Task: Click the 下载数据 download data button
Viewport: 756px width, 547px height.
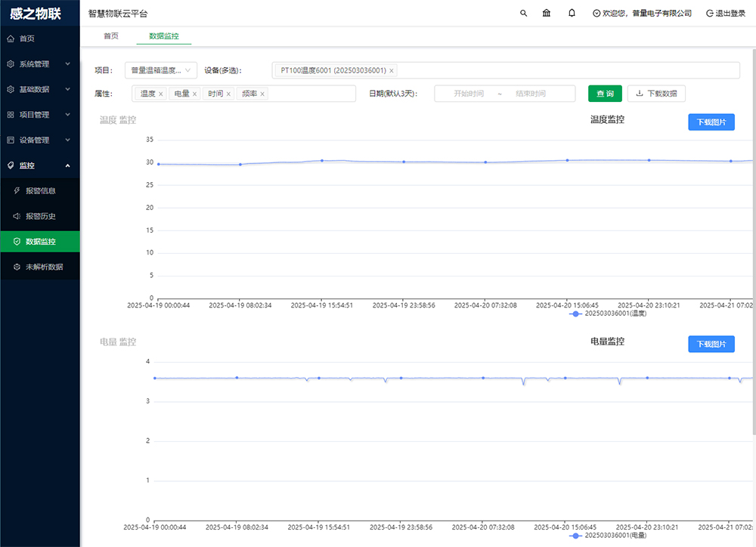Action: (x=655, y=93)
